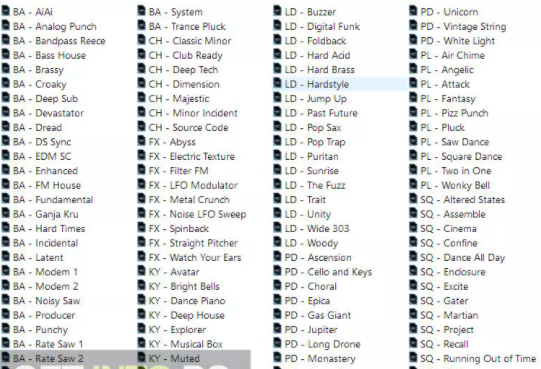Click the file icon beside FX - Abyss
Image resolution: width=541 pixels, height=369 pixels.
(141, 141)
